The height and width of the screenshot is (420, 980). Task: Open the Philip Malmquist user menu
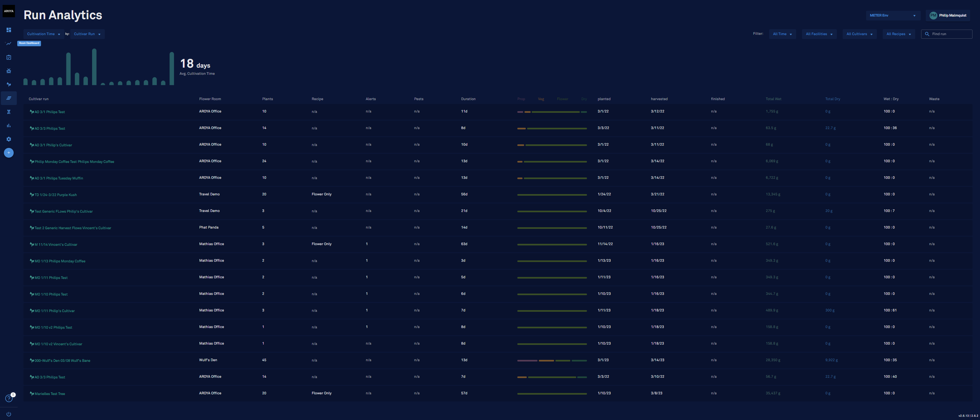(948, 16)
